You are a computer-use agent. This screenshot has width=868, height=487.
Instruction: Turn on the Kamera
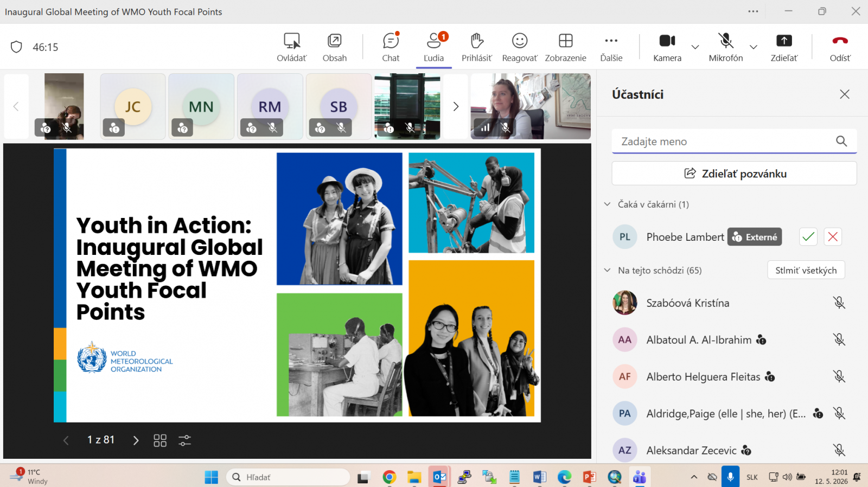click(667, 47)
